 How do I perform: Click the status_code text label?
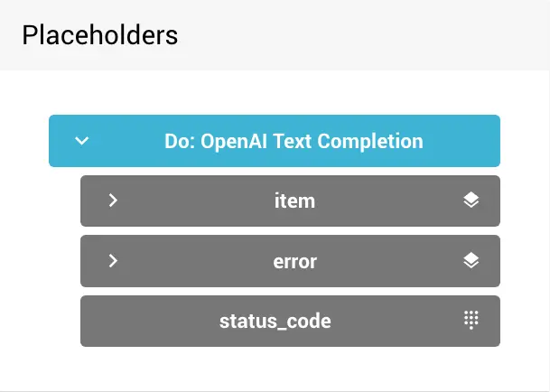click(275, 321)
